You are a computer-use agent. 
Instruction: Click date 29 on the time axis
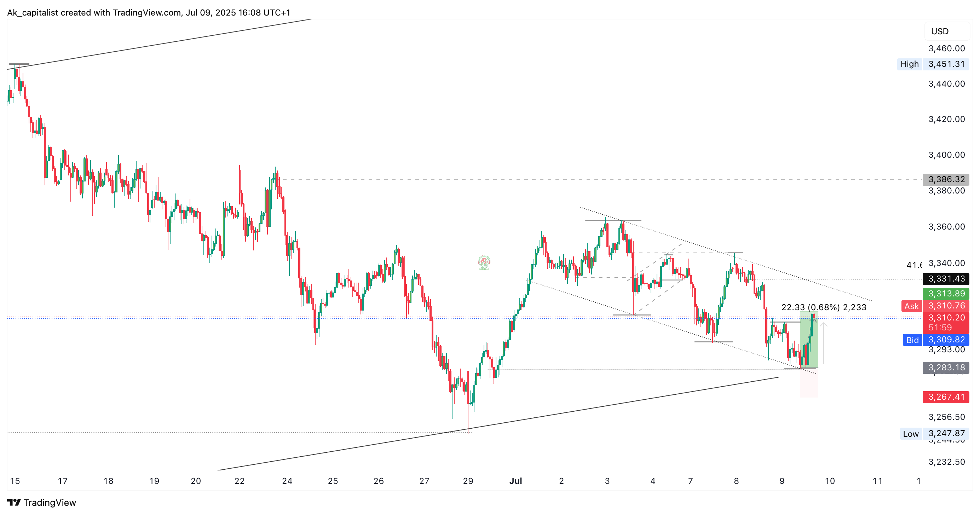click(x=468, y=481)
